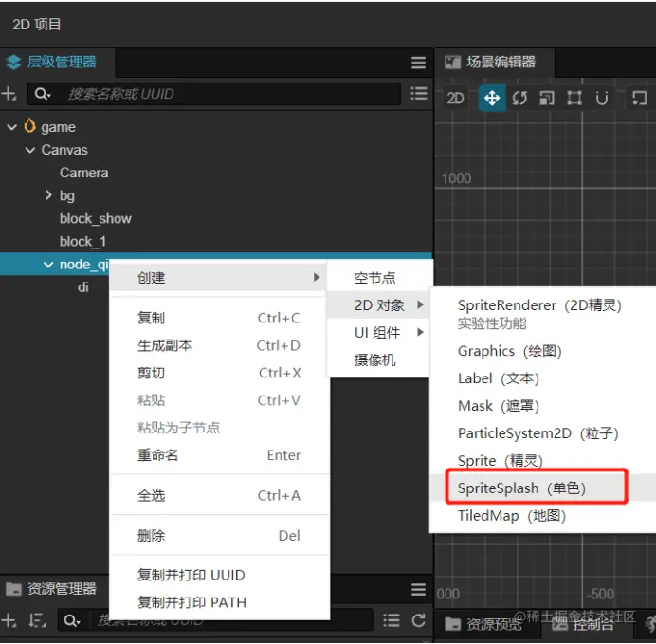
Task: Select the Canvas node row
Action: click(x=216, y=150)
